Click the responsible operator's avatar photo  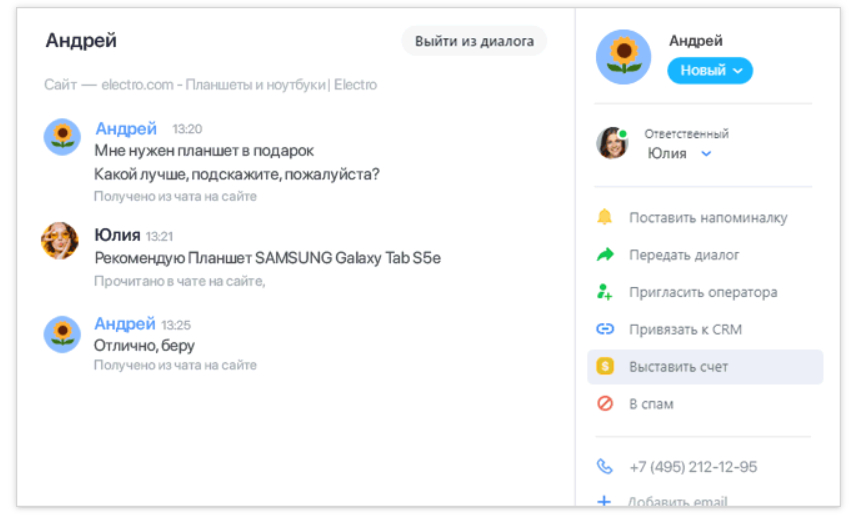(612, 143)
